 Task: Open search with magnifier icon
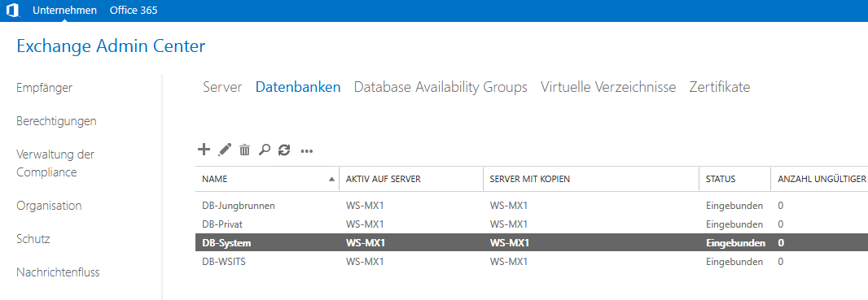[x=265, y=150]
